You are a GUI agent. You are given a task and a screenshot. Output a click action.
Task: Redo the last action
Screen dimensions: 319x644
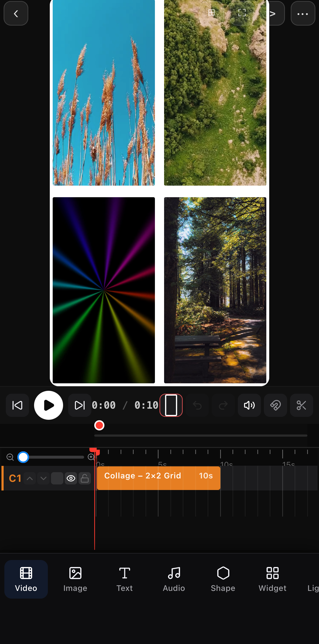(223, 405)
